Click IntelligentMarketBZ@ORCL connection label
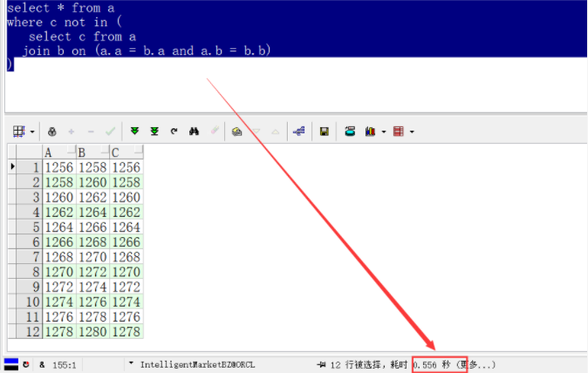This screenshot has width=588, height=373. click(198, 365)
